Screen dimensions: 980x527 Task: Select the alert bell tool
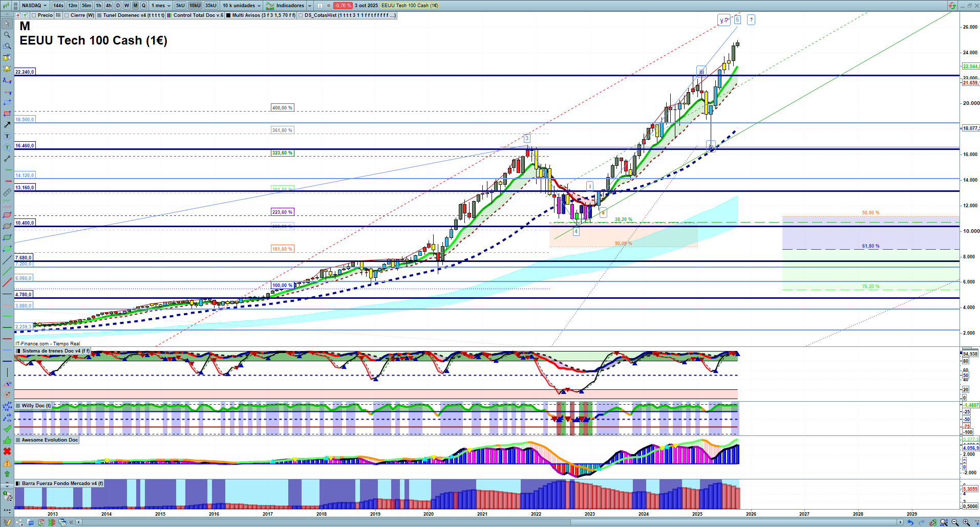pyautogui.click(x=7, y=69)
